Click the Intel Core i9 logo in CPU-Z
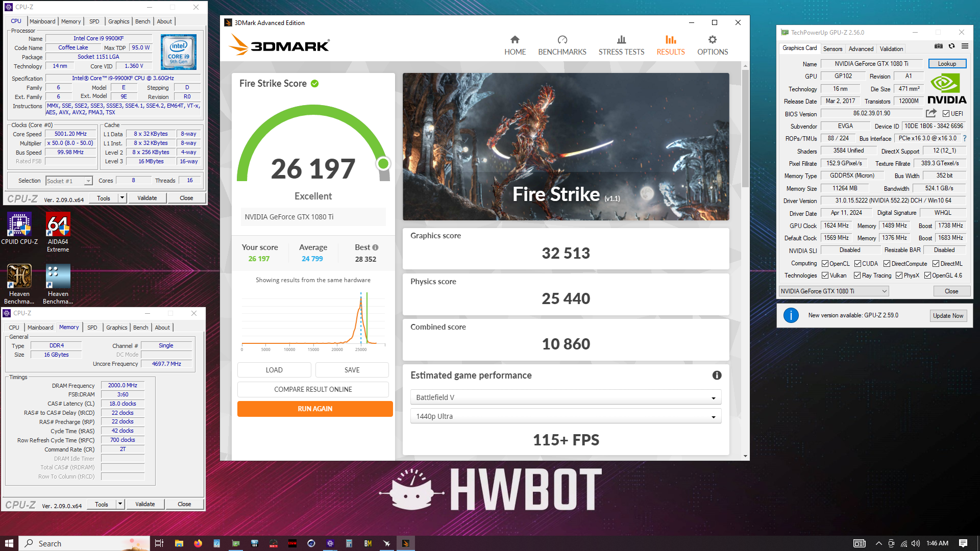 [x=179, y=52]
